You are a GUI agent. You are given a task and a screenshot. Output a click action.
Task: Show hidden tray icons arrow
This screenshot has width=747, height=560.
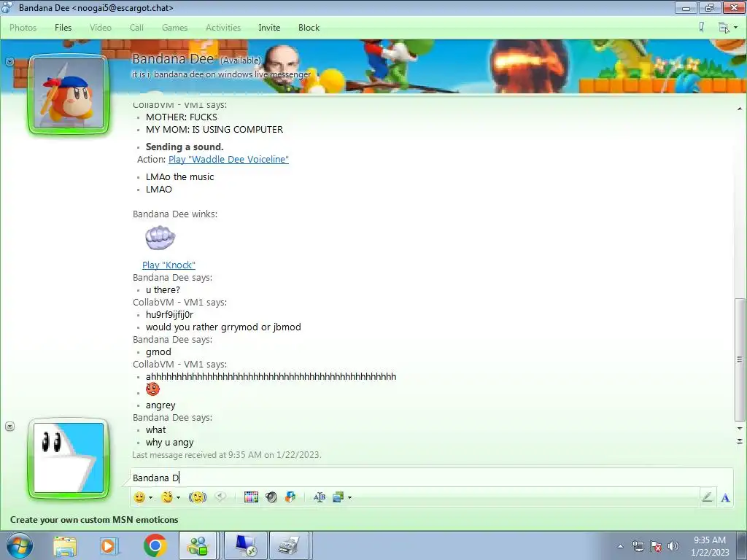click(620, 546)
